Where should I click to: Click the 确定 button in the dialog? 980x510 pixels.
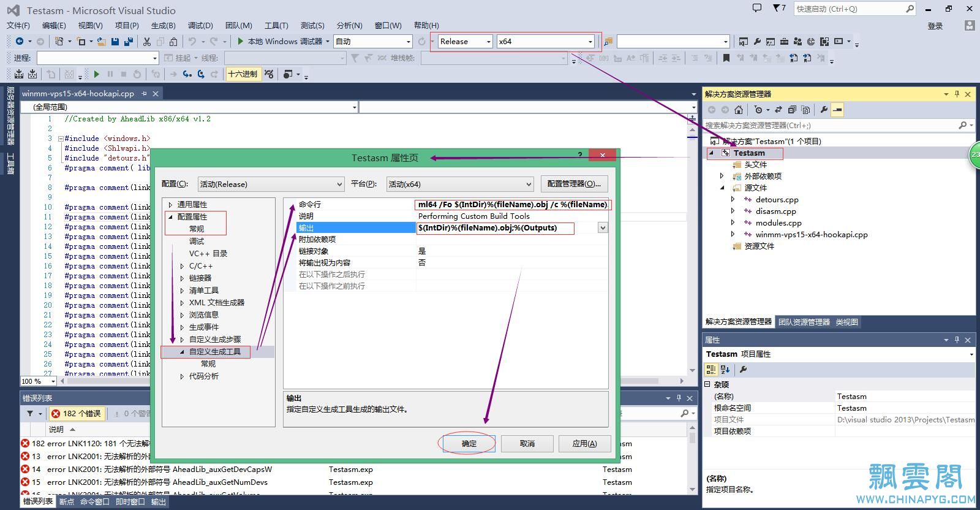(x=469, y=443)
